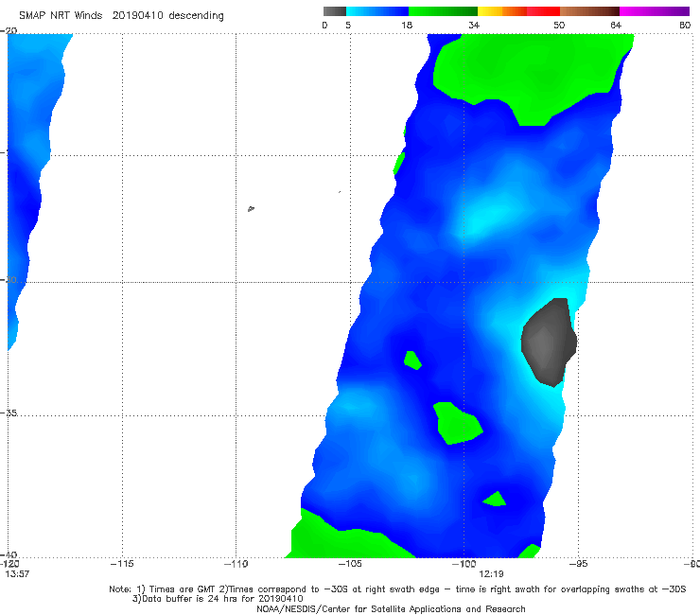Click the yellow-orange segment of the color bar
The height and width of the screenshot is (615, 700).
tap(501, 11)
